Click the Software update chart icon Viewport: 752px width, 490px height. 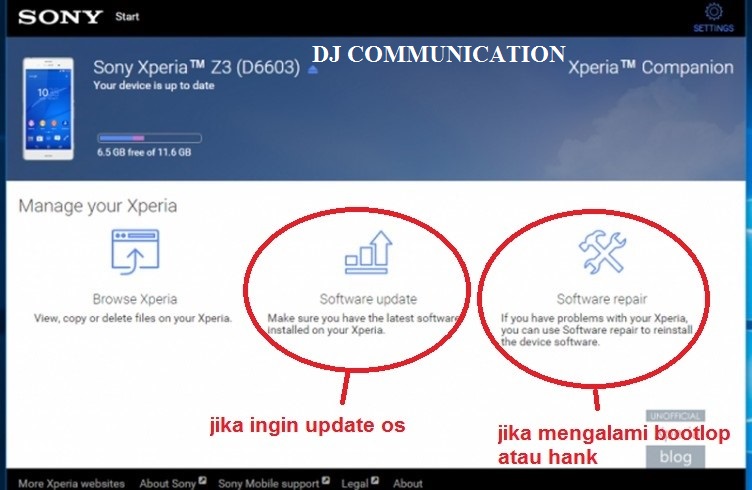368,252
